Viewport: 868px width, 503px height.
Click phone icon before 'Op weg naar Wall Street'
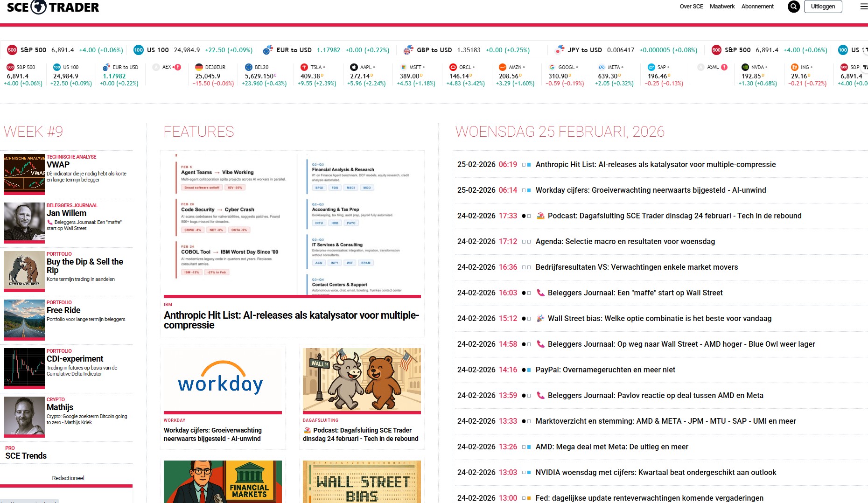pyautogui.click(x=541, y=344)
